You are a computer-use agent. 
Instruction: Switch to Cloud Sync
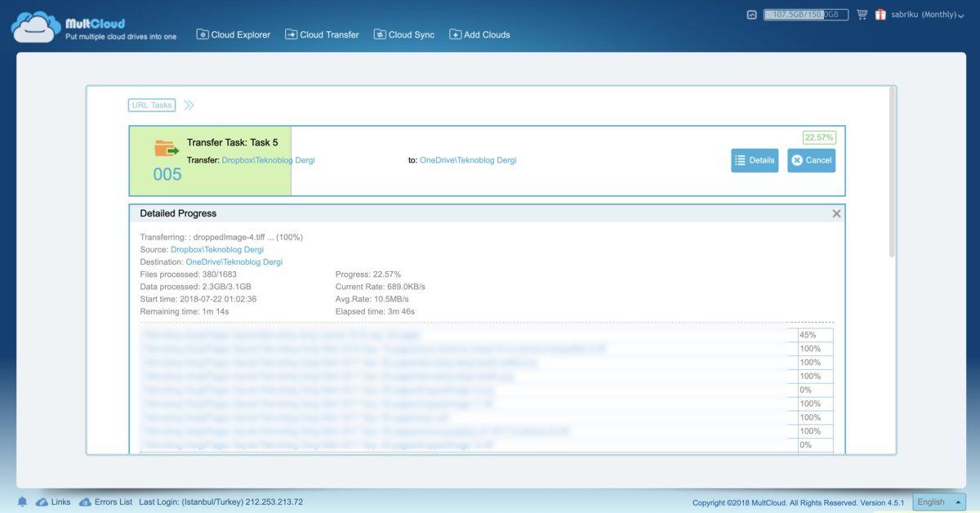(404, 35)
